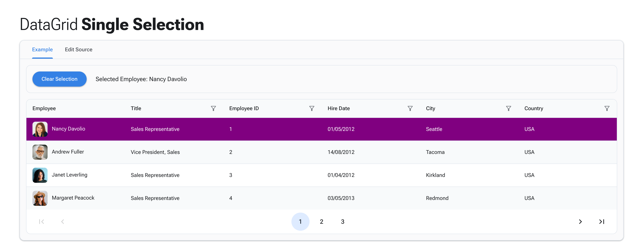This screenshot has width=644, height=252.
Task: Jump to the last page icon
Action: tap(602, 221)
